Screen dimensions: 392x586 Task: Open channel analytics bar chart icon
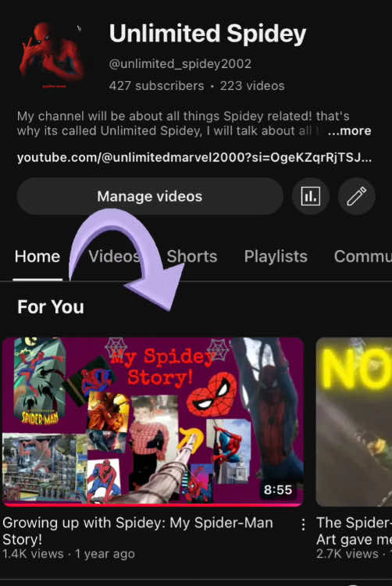(310, 196)
